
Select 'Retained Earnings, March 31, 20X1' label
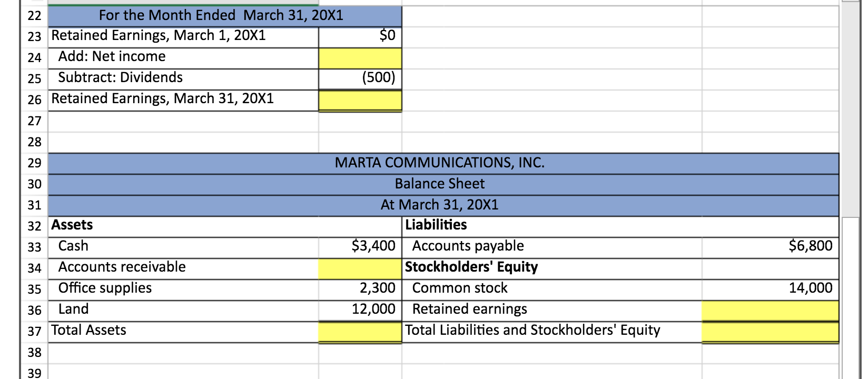click(183, 101)
